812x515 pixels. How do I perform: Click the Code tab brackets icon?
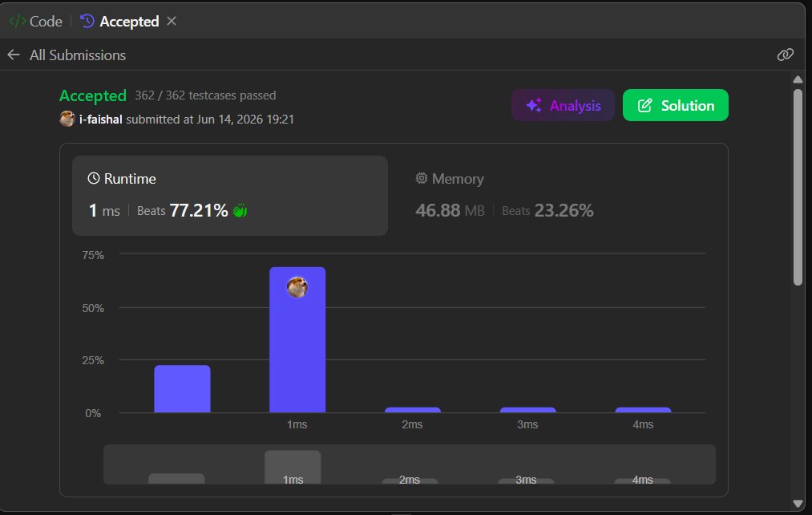18,21
